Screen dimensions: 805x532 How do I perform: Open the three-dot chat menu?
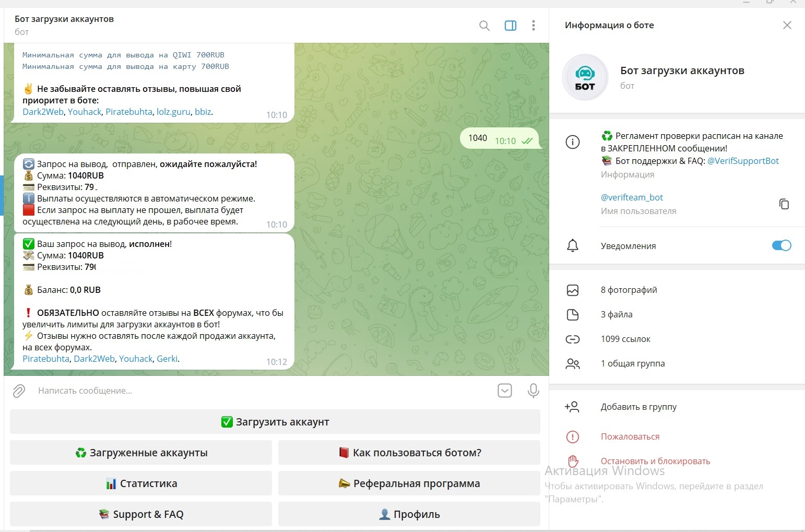(x=533, y=26)
